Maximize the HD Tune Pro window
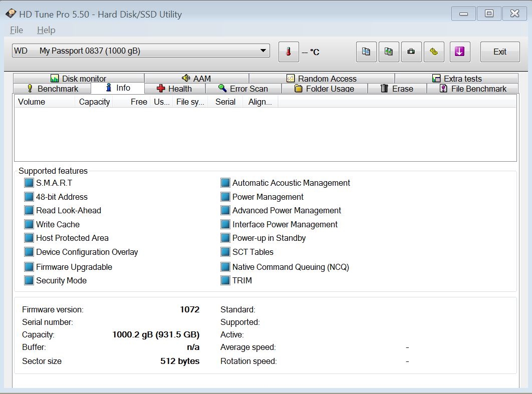Viewport: 532px width, 394px height. 489,14
